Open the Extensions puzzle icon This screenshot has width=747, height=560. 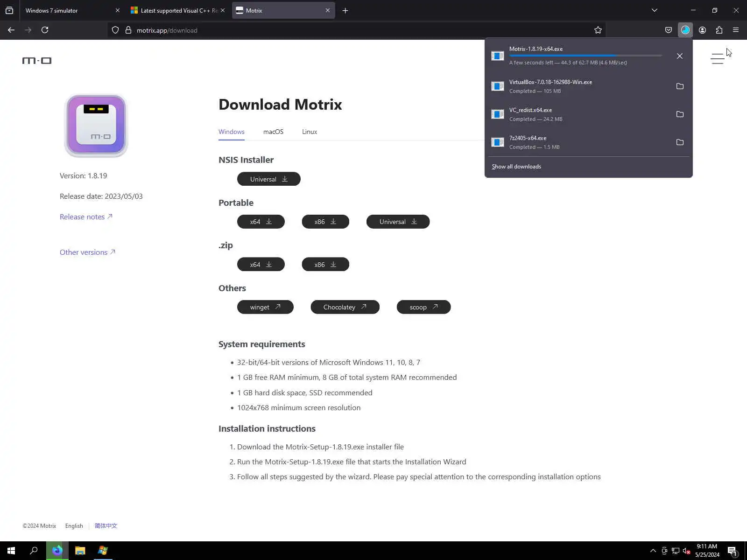click(719, 30)
